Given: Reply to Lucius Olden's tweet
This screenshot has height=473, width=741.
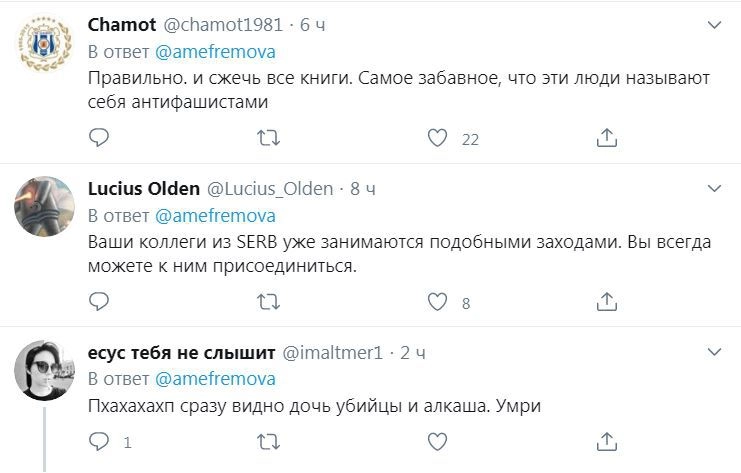Looking at the screenshot, I should tap(98, 301).
